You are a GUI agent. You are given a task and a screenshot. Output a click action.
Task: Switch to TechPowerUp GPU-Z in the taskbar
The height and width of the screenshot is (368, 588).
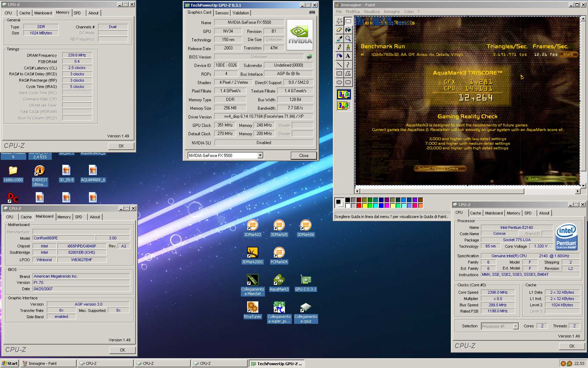point(276,363)
